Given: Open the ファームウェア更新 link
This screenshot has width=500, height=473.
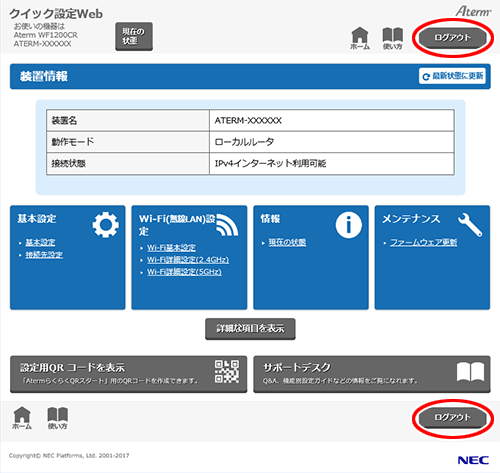Looking at the screenshot, I should click(423, 242).
